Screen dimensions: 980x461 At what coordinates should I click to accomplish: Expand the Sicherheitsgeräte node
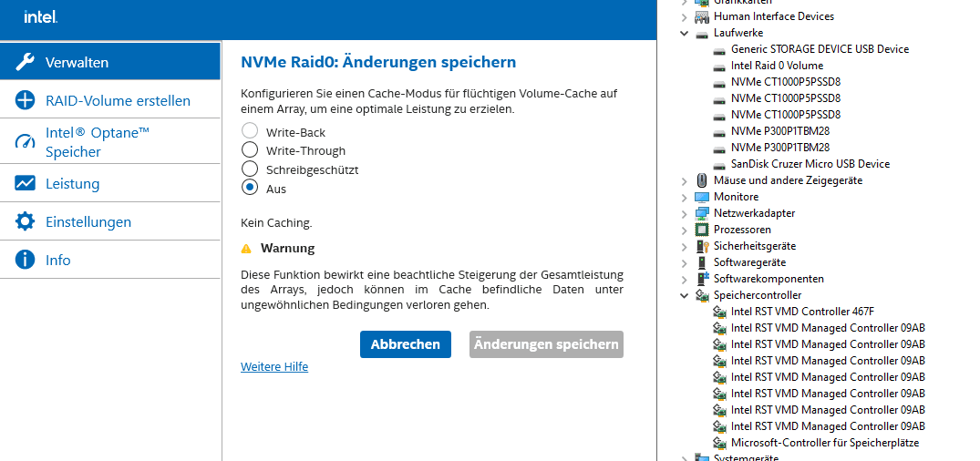click(x=685, y=246)
